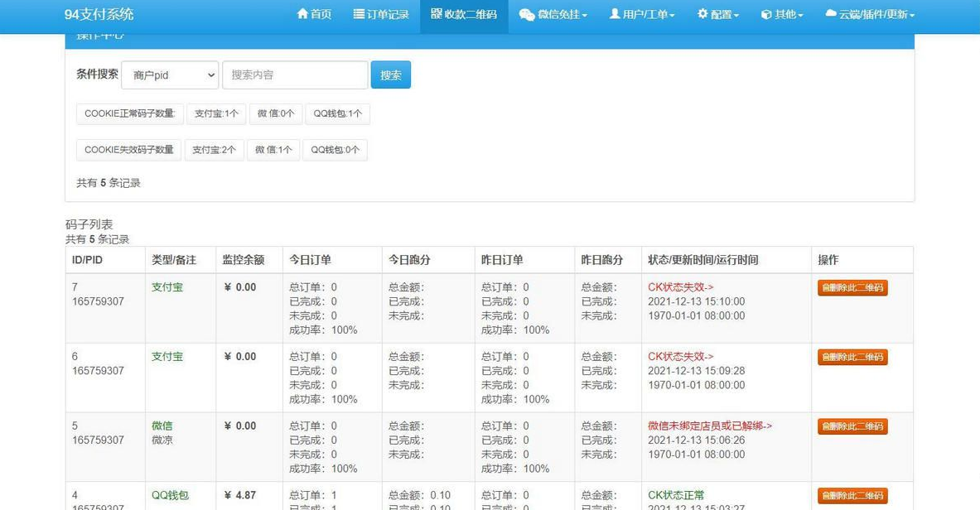This screenshot has height=510, width=980.
Task: Click the 支付宝 type in row ID 7
Action: coord(167,287)
